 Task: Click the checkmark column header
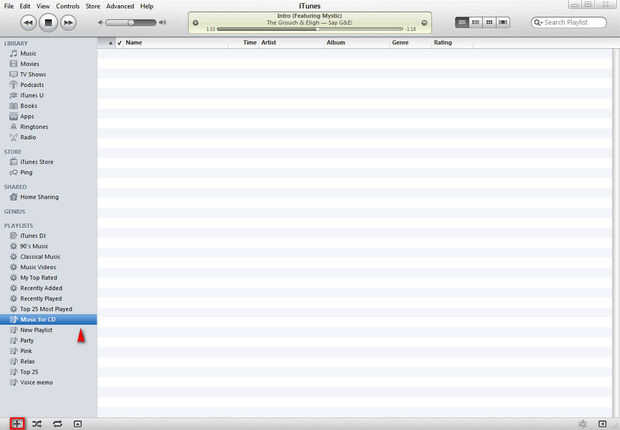[119, 43]
